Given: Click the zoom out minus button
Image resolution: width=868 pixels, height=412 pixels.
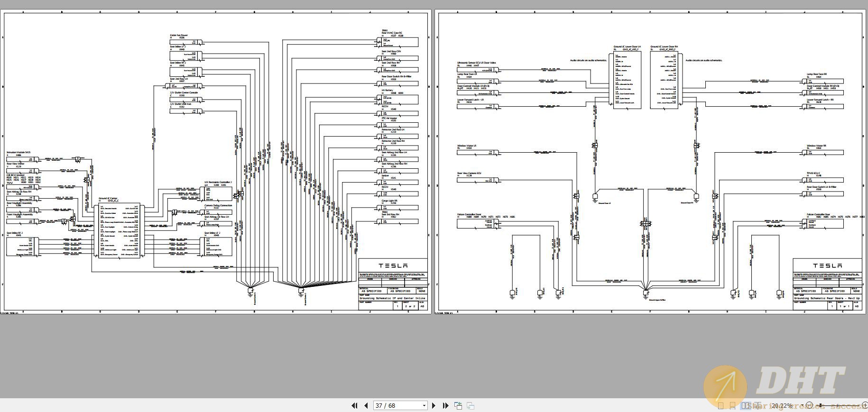Looking at the screenshot, I should pyautogui.click(x=810, y=405).
